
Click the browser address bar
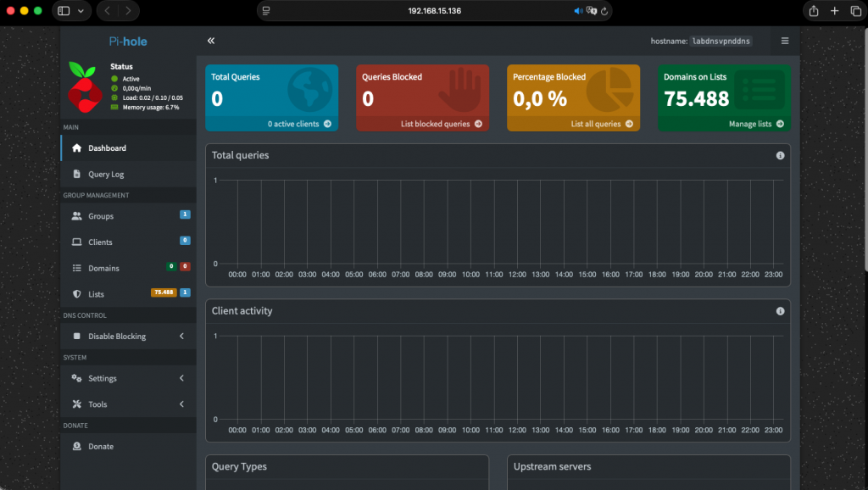pyautogui.click(x=434, y=11)
